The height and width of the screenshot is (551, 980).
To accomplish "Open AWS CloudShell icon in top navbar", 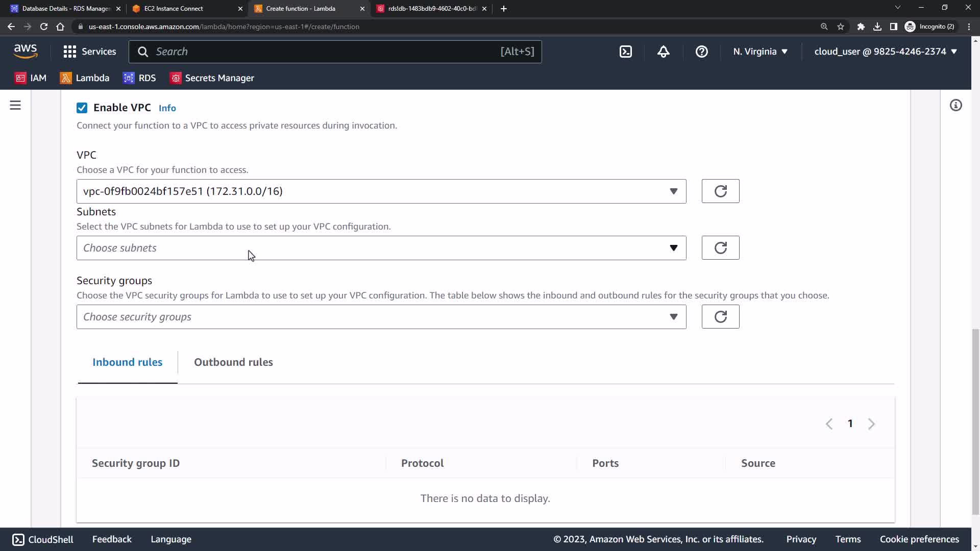I will click(625, 52).
